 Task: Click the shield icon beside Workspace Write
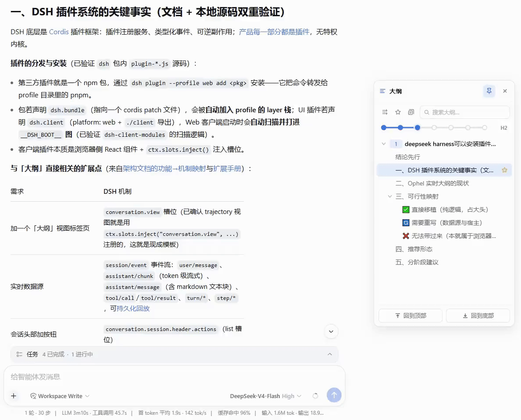[33, 396]
